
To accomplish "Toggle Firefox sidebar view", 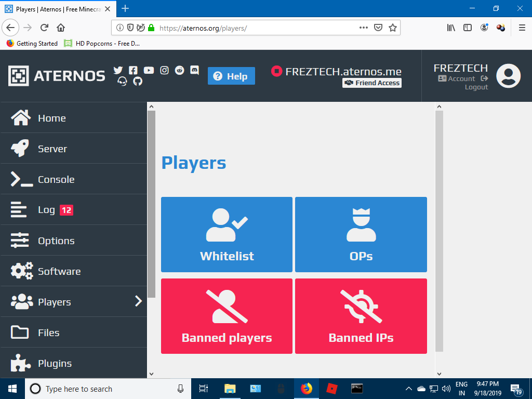I will (468, 28).
